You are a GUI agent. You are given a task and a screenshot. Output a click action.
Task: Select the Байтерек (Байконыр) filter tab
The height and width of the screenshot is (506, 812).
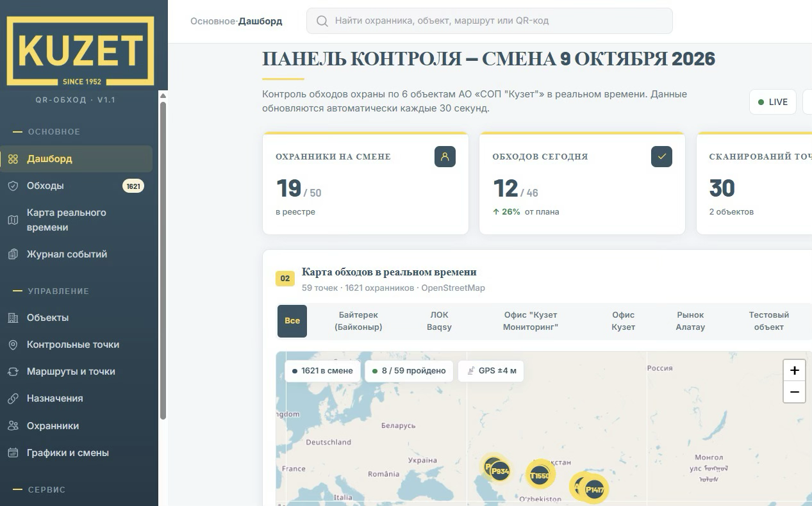pos(358,321)
